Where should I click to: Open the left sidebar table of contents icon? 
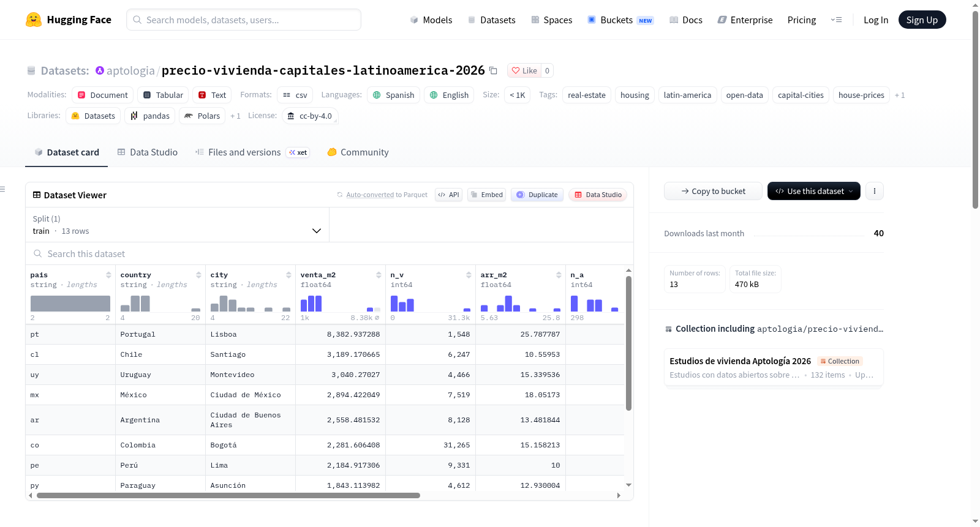(x=3, y=189)
